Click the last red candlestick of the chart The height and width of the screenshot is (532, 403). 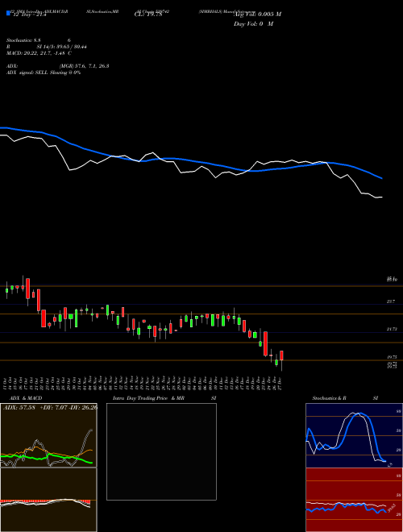[281, 356]
